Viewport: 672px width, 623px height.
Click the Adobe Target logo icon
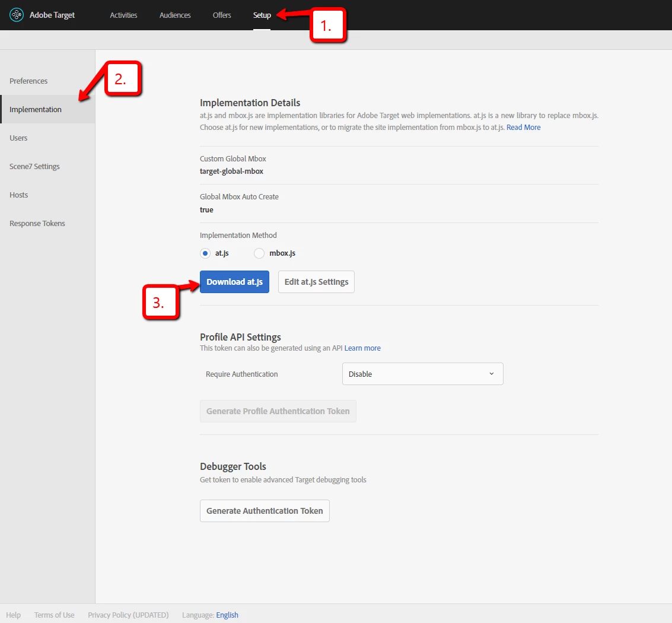(16, 15)
